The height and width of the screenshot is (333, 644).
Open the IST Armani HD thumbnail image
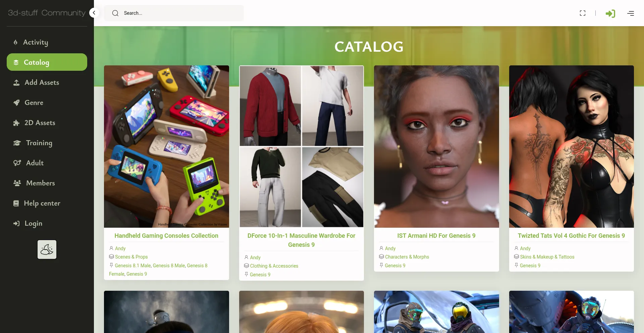tap(436, 147)
